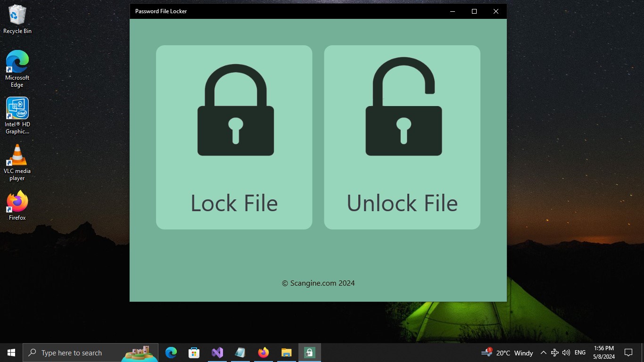
Task: Open Notepad from the taskbar
Action: point(240,352)
